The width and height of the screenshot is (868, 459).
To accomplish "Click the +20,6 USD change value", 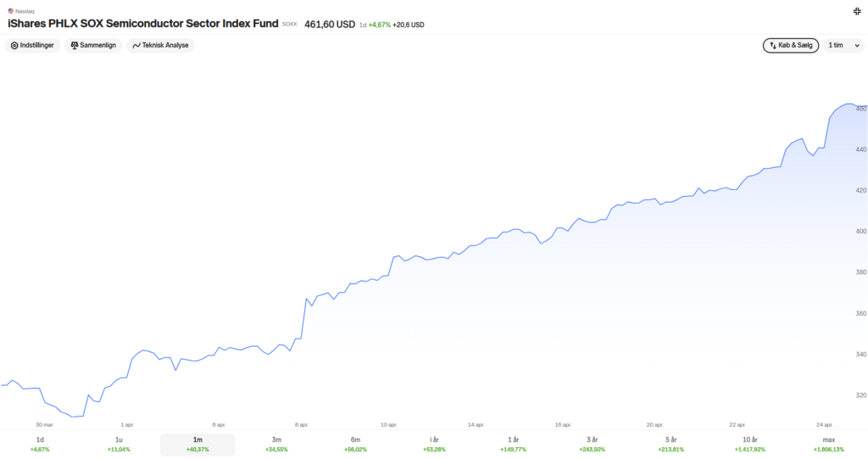I will (409, 25).
